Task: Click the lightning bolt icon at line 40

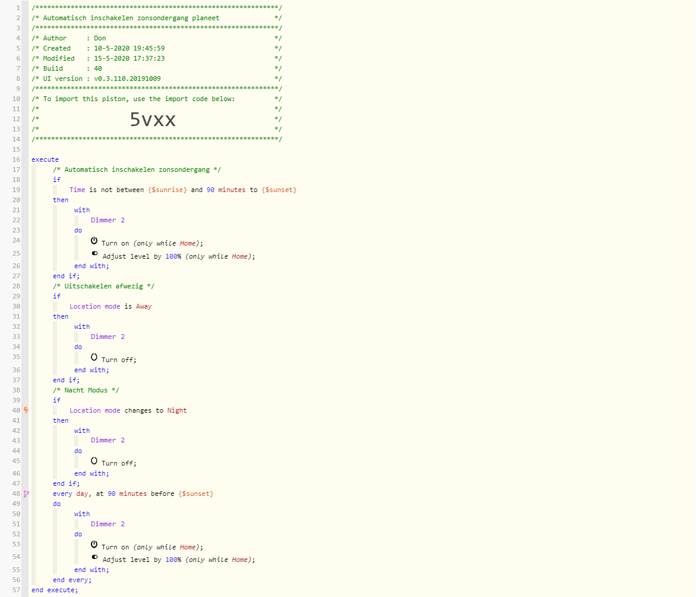Action: [26, 410]
